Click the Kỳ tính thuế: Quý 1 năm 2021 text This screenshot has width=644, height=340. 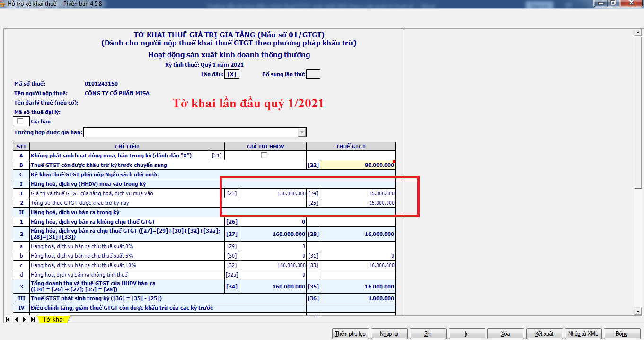(x=204, y=65)
